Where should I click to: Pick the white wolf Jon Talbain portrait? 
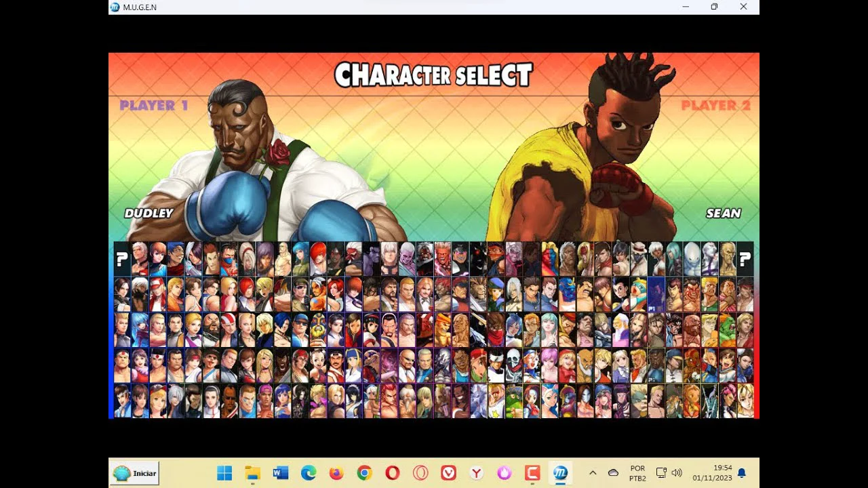[x=479, y=401]
